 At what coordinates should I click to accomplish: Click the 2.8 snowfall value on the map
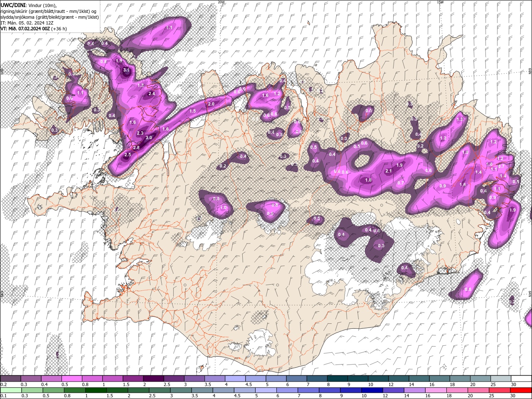136,148
